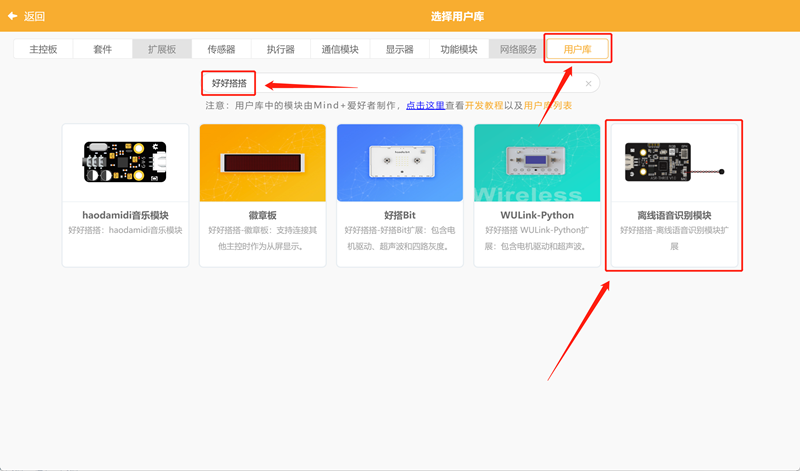Click description 离线语音识别模块扩展 text

click(x=674, y=238)
